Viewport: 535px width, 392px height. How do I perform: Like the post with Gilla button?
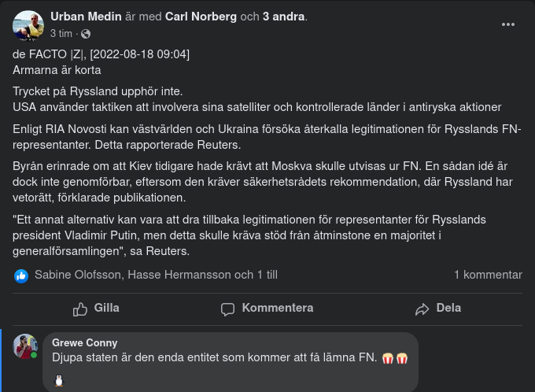pyautogui.click(x=96, y=309)
